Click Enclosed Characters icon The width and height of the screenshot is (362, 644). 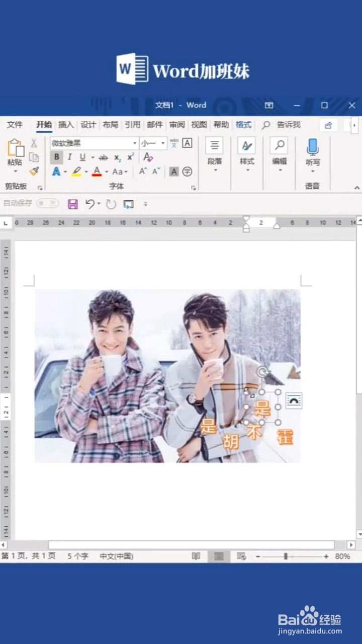click(x=187, y=172)
